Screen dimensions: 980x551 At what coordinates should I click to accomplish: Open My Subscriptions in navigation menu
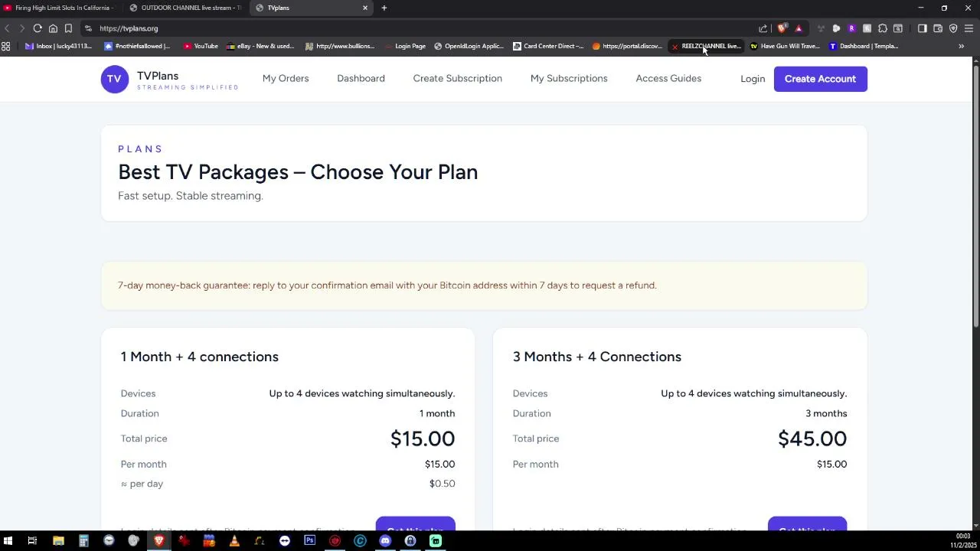(x=569, y=78)
